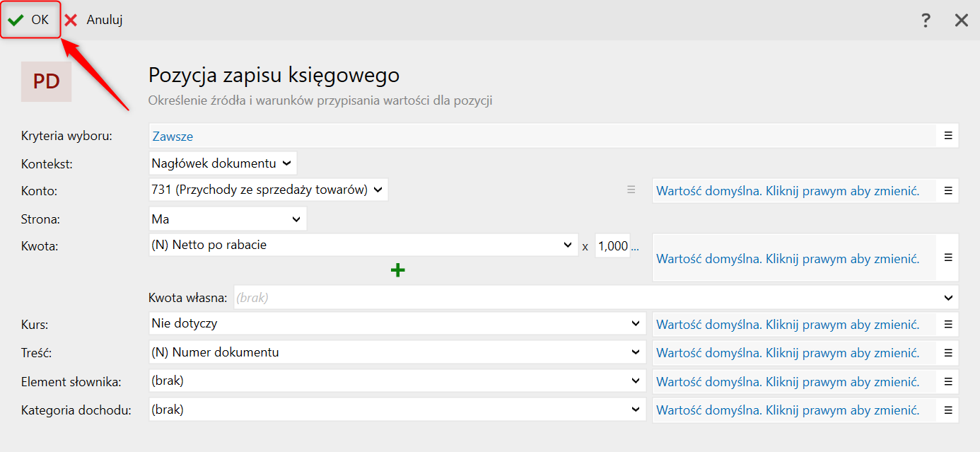This screenshot has width=980, height=452.
Task: Click the 1,000 multiplier input field
Action: (x=612, y=246)
